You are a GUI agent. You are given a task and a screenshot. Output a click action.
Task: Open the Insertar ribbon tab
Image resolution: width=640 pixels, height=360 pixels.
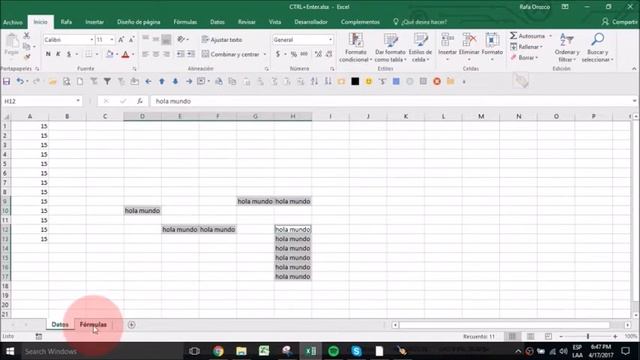pos(94,22)
